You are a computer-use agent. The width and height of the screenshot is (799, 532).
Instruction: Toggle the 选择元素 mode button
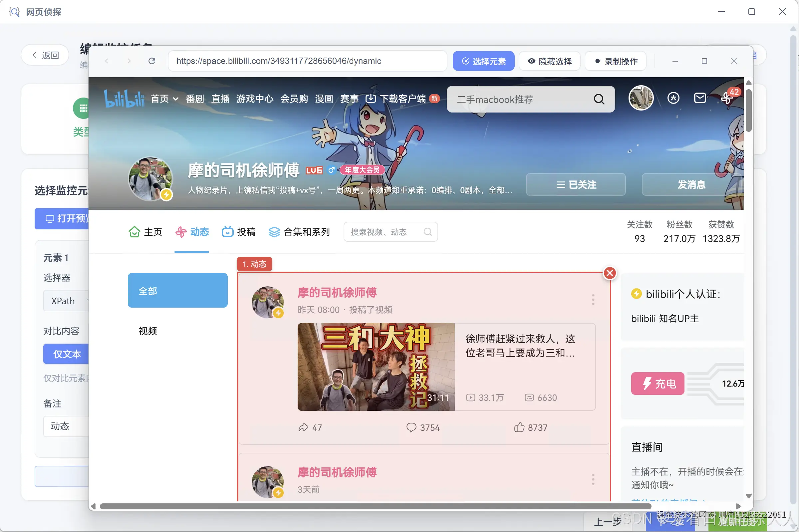483,61
